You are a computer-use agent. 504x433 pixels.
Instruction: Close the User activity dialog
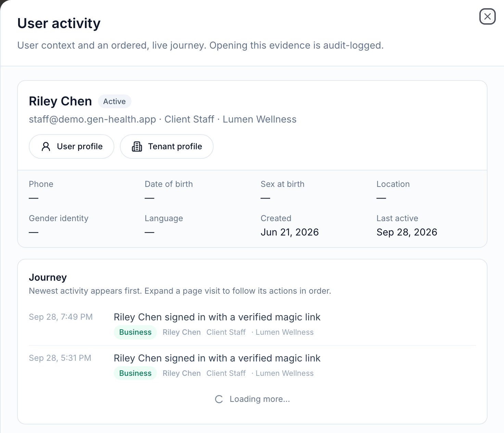coord(487,16)
